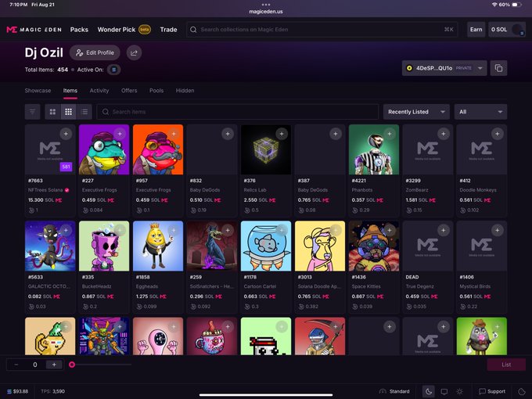This screenshot has height=399, width=532.
Task: Open the Space Kitties #1436 thumbnail
Action: 374,246
